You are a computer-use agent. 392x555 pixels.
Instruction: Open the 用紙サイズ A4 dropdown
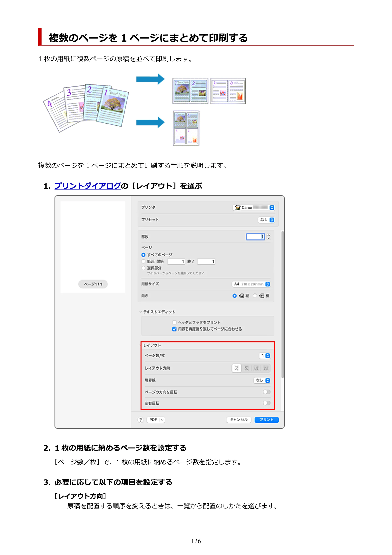[251, 284]
